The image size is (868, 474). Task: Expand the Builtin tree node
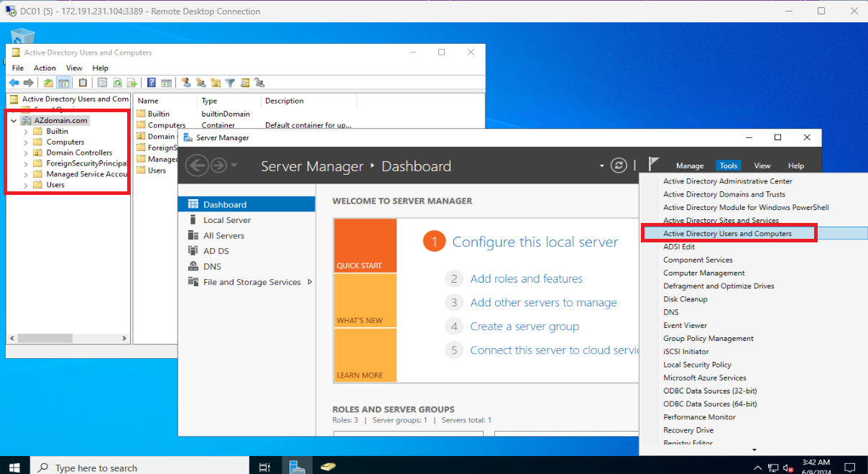tap(27, 132)
